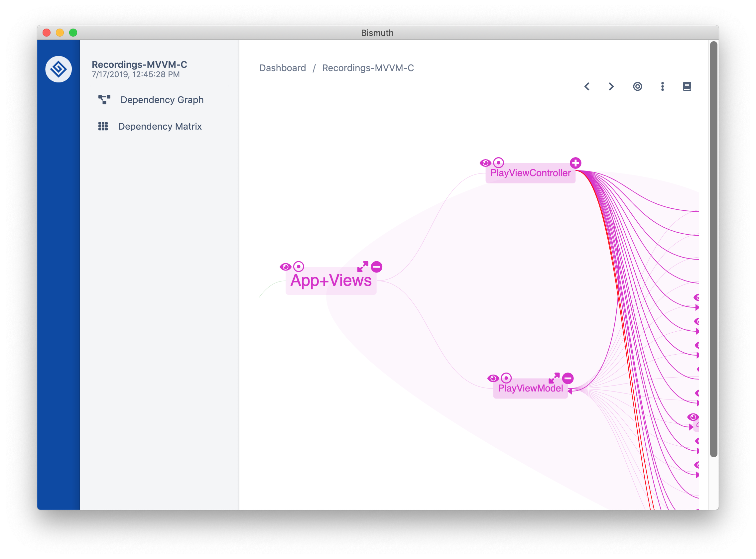Image resolution: width=756 pixels, height=559 pixels.
Task: Toggle visibility eye of PlayViewController
Action: point(485,163)
